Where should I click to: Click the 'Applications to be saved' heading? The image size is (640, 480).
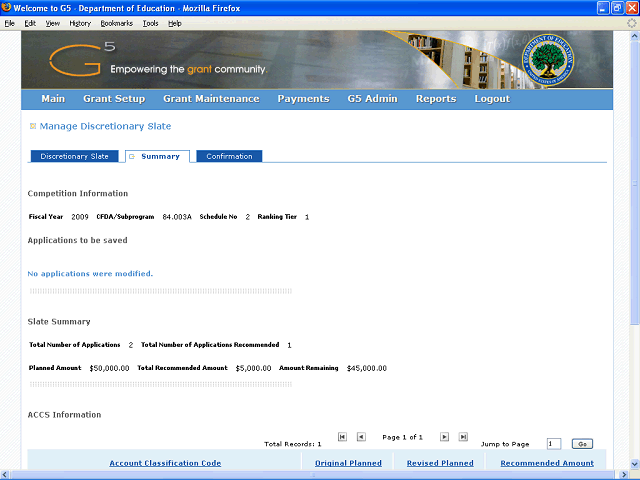[x=77, y=240]
